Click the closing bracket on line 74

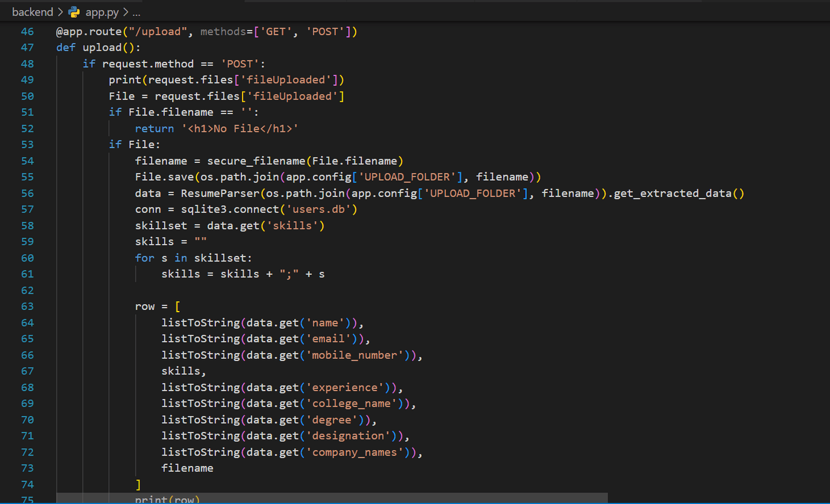click(138, 484)
